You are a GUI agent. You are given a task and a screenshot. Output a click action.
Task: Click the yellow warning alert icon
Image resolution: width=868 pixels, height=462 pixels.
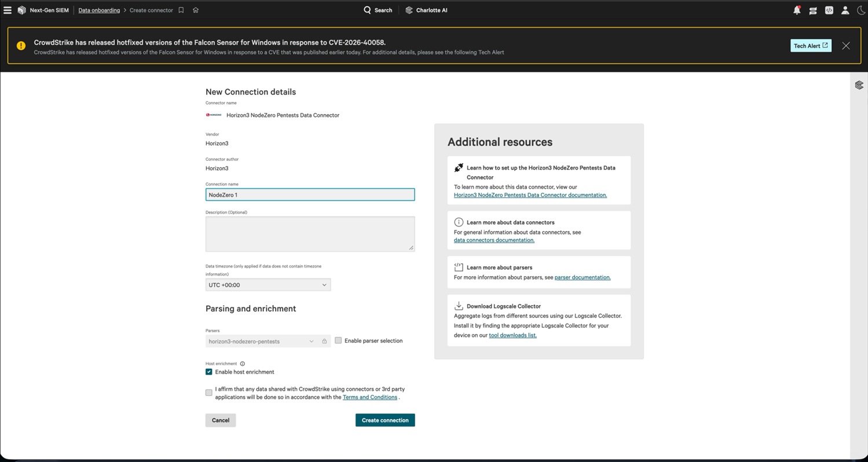pos(21,46)
